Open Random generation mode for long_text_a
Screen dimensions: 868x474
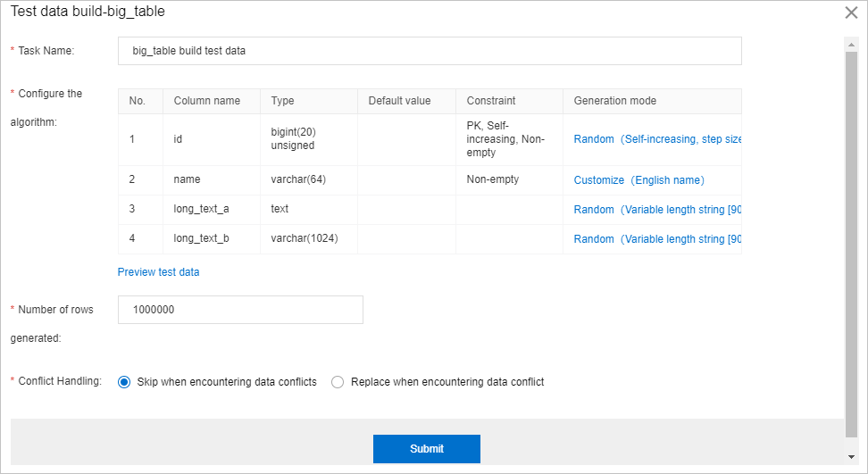coord(657,210)
